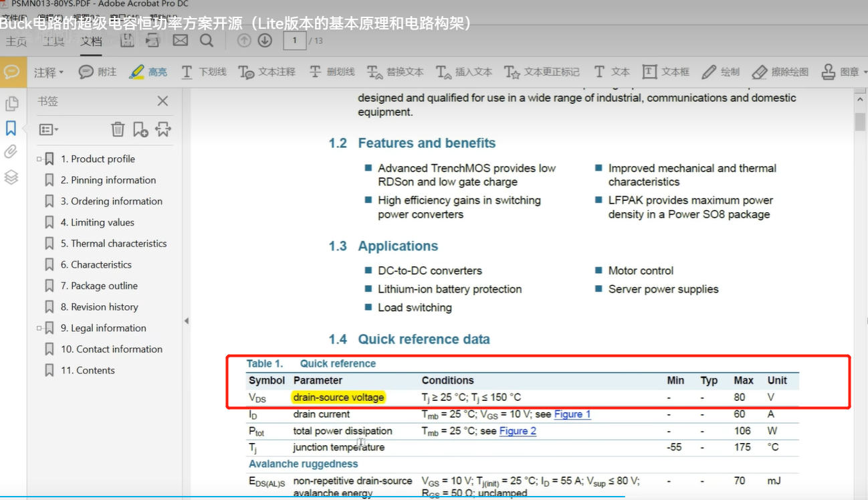Open bookmarks panel options dropdown
This screenshot has width=868, height=500.
click(49, 129)
